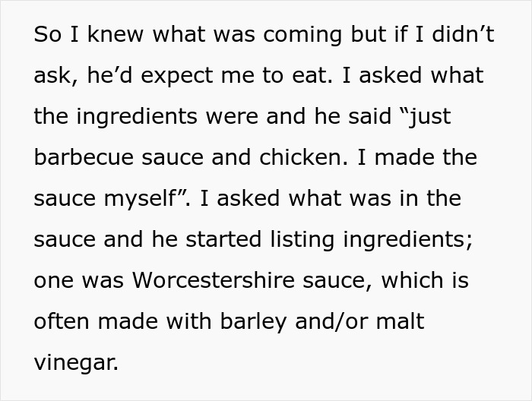Image resolution: width=532 pixels, height=401 pixels.
Task: Click the word "just" after the opening quote
Action: [430, 117]
